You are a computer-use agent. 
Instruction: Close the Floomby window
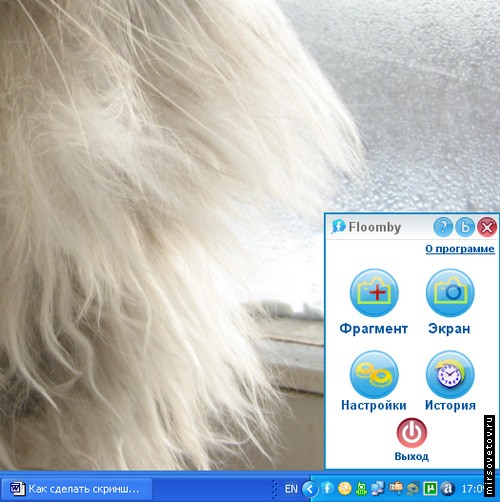[x=487, y=227]
